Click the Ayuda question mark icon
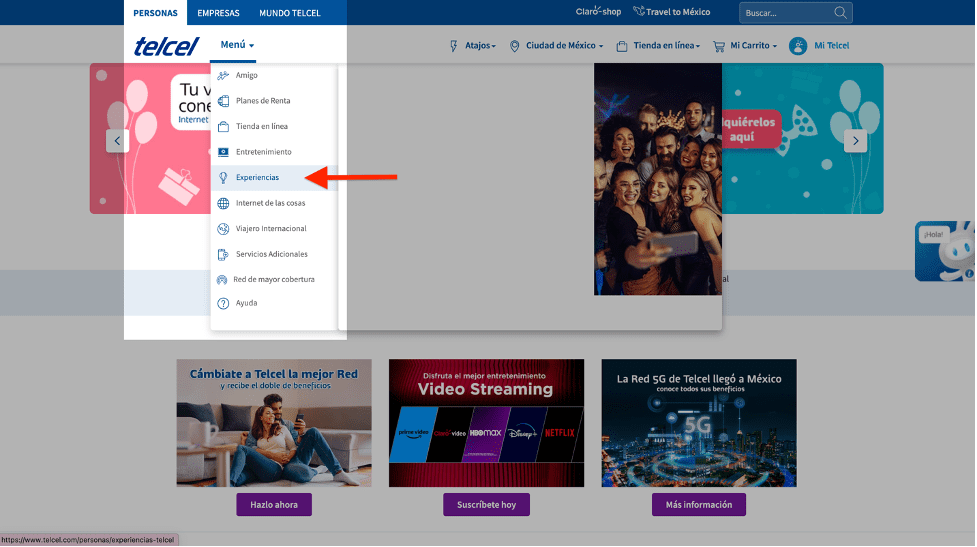Viewport: 977px width, 547px height. [223, 303]
